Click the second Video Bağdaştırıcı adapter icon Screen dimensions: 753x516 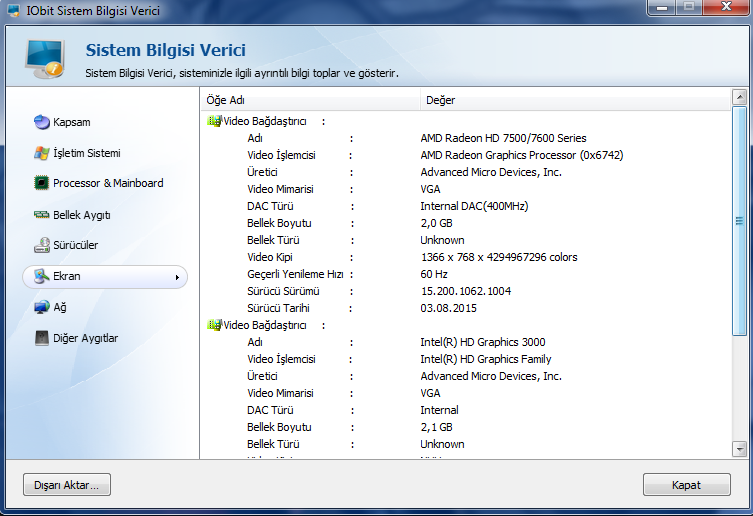214,325
